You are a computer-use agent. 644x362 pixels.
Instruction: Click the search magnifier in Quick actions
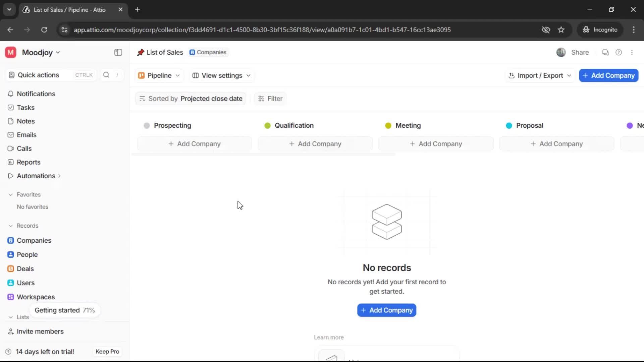tap(106, 75)
